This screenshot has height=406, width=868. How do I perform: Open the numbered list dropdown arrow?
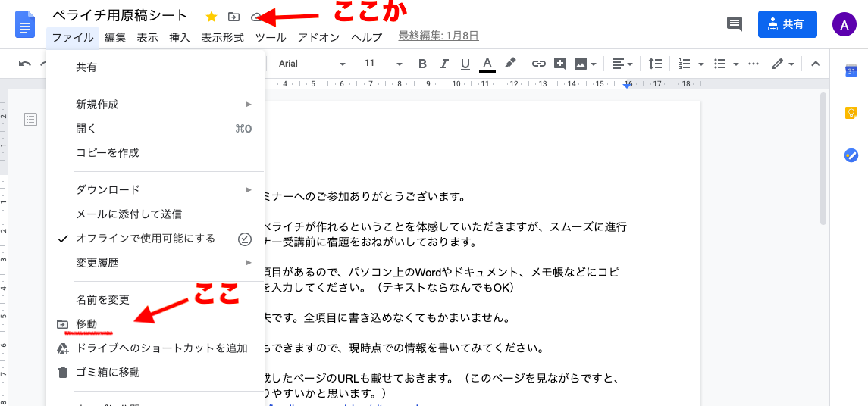(700, 64)
